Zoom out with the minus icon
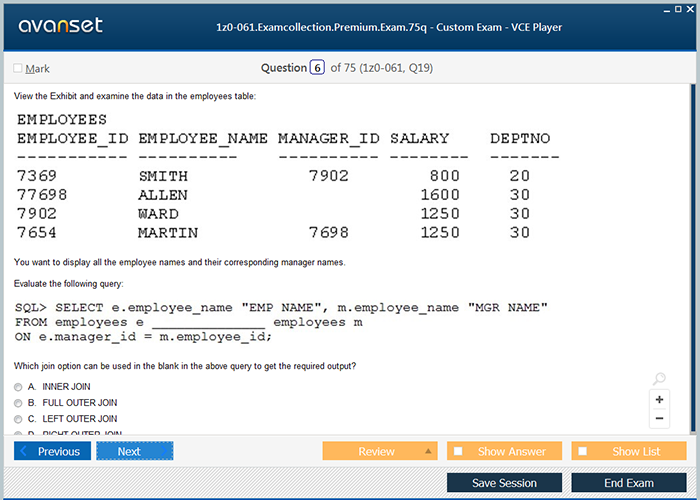The width and height of the screenshot is (700, 500). tap(659, 418)
